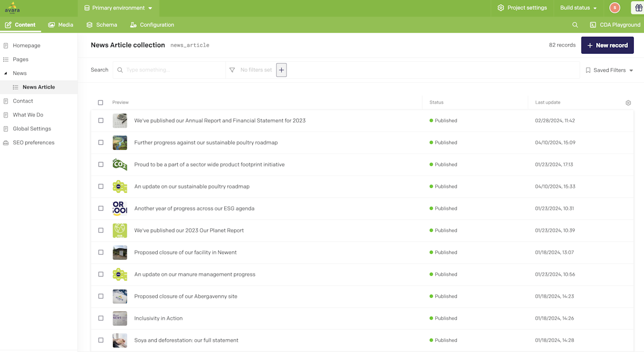Open 'An update on our manure management progress'
This screenshot has height=352, width=644.
point(195,274)
